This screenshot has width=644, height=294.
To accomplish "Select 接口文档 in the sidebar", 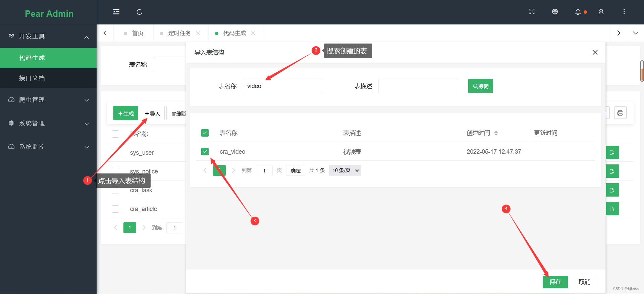I will (x=48, y=78).
